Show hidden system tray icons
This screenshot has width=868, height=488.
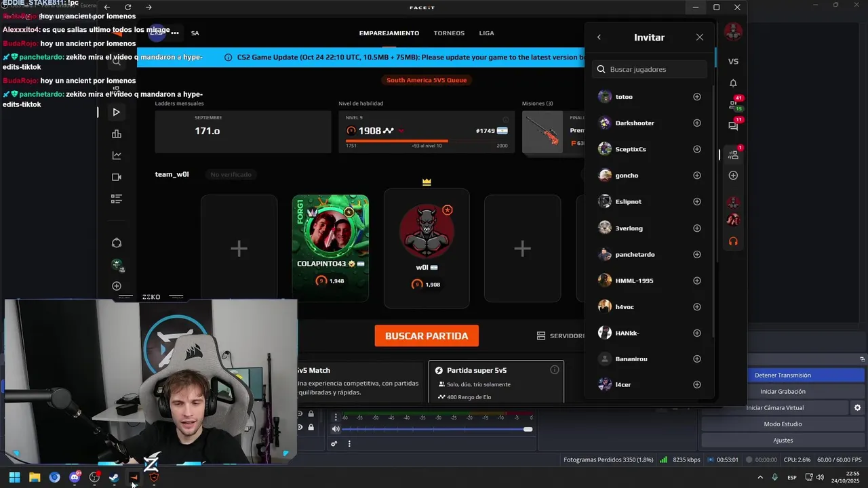pos(759,477)
